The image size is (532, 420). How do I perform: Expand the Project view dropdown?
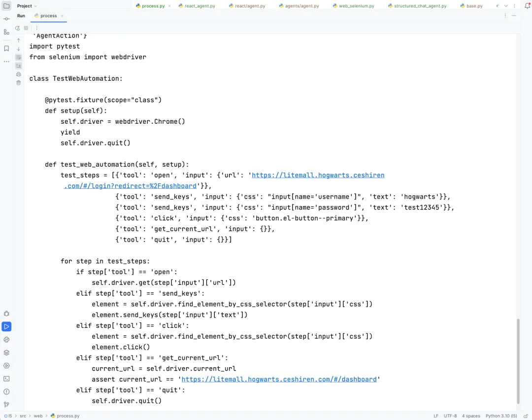[x=27, y=6]
